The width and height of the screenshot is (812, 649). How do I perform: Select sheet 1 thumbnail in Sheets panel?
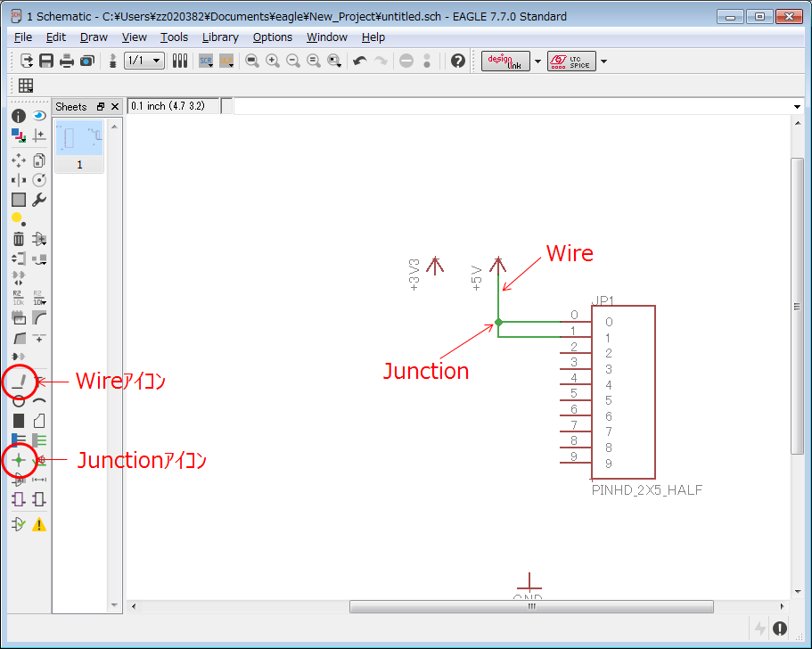tap(79, 146)
